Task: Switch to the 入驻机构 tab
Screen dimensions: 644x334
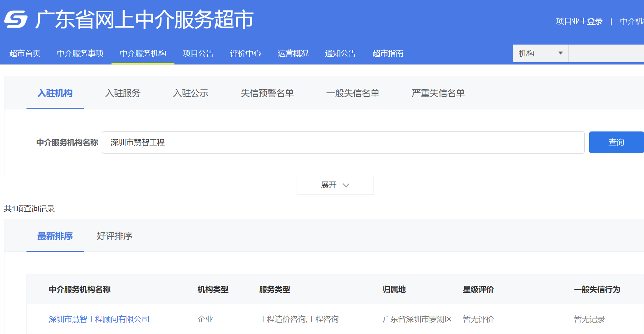Action: (55, 93)
